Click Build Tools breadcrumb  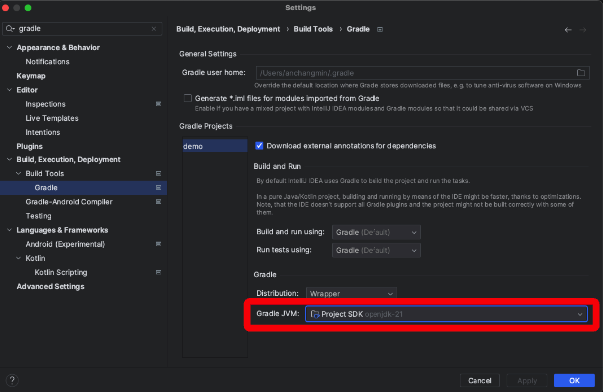[x=313, y=29]
